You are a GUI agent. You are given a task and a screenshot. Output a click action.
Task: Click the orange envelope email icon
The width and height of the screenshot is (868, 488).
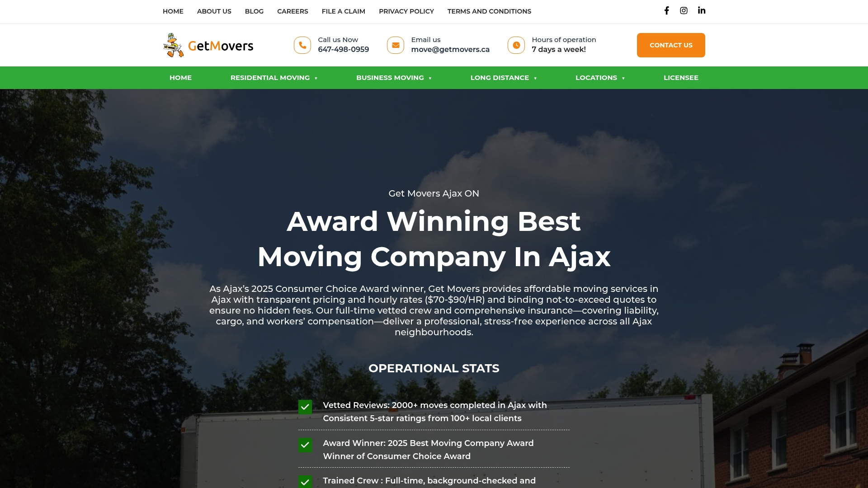point(396,45)
